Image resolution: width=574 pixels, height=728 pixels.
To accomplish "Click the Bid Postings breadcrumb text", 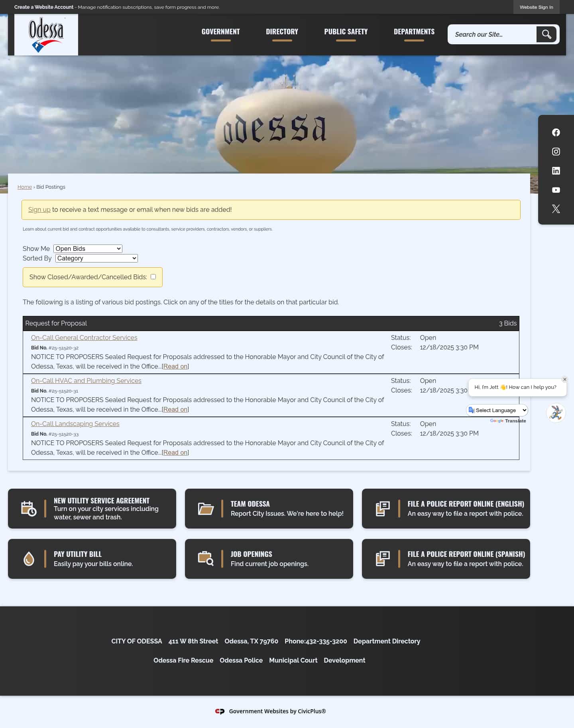I will (51, 187).
